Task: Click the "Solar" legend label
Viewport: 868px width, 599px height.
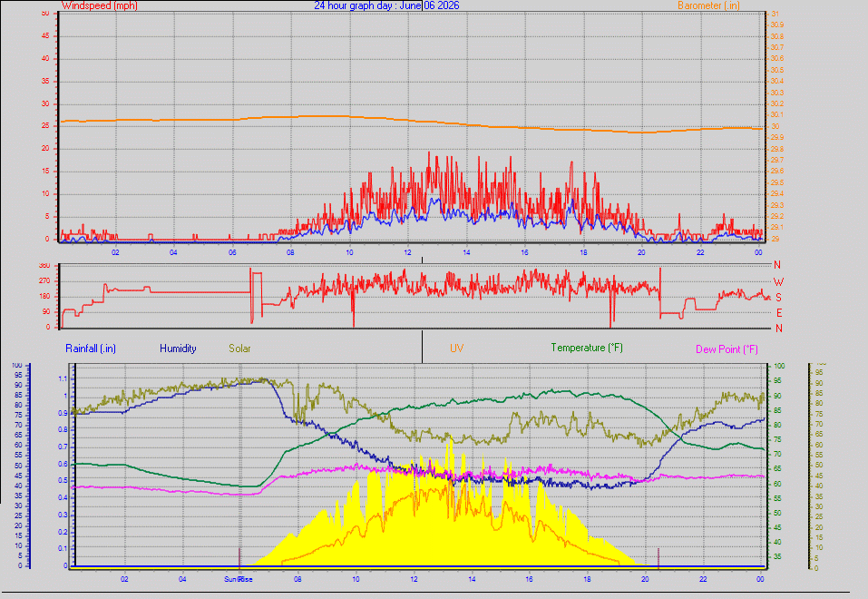Action: coord(239,349)
